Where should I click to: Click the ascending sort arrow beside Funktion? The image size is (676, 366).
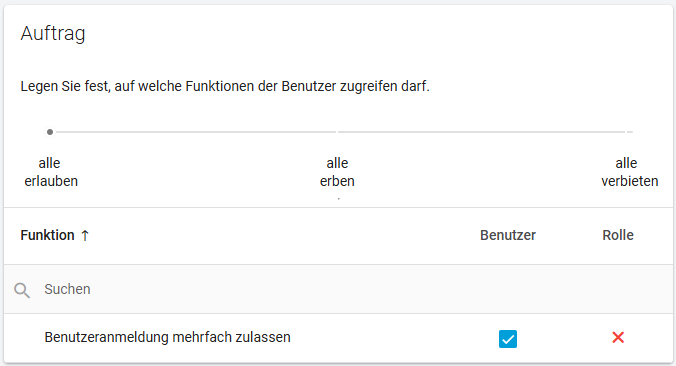tap(85, 235)
